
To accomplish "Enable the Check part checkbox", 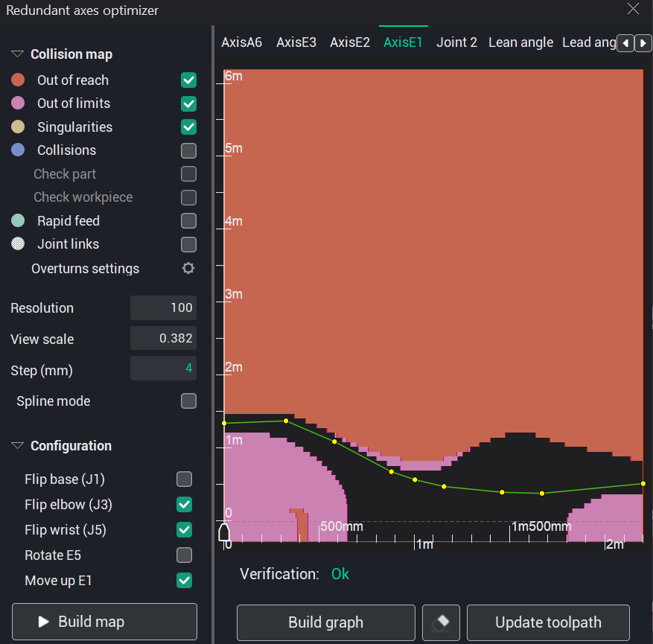I will click(x=188, y=174).
